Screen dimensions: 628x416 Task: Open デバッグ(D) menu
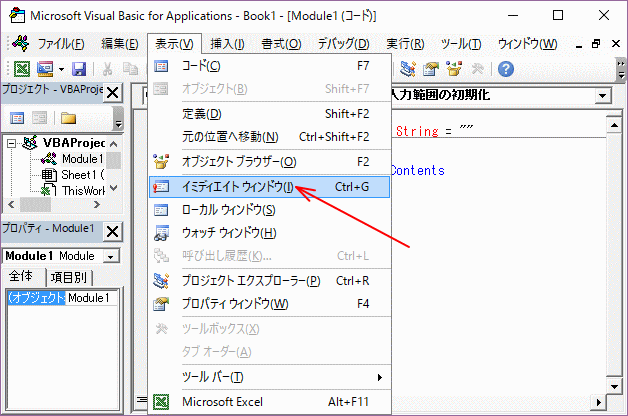pyautogui.click(x=344, y=44)
